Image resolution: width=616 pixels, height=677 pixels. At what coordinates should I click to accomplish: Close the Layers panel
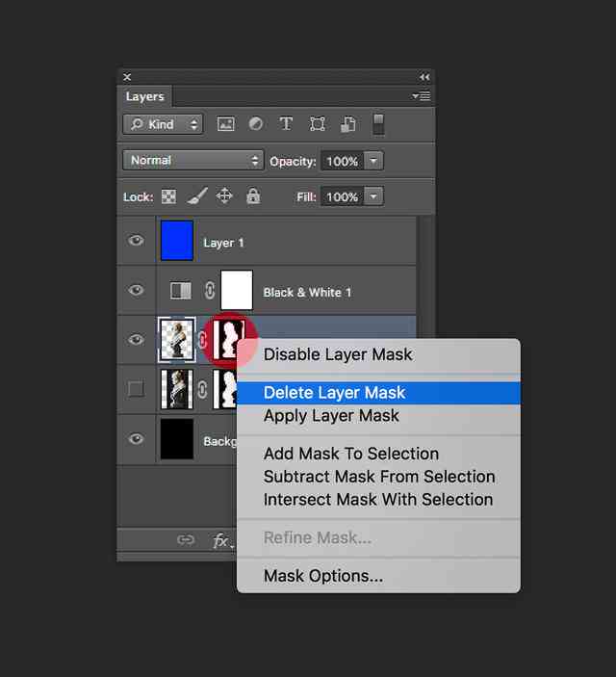coord(127,77)
